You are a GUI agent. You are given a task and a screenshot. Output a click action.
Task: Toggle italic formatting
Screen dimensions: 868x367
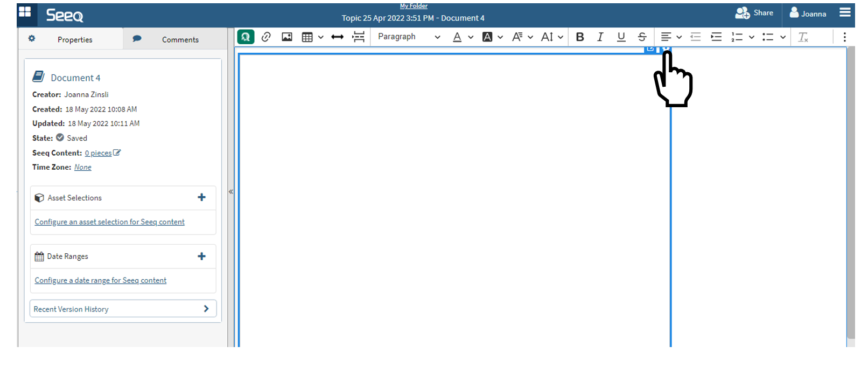[600, 37]
